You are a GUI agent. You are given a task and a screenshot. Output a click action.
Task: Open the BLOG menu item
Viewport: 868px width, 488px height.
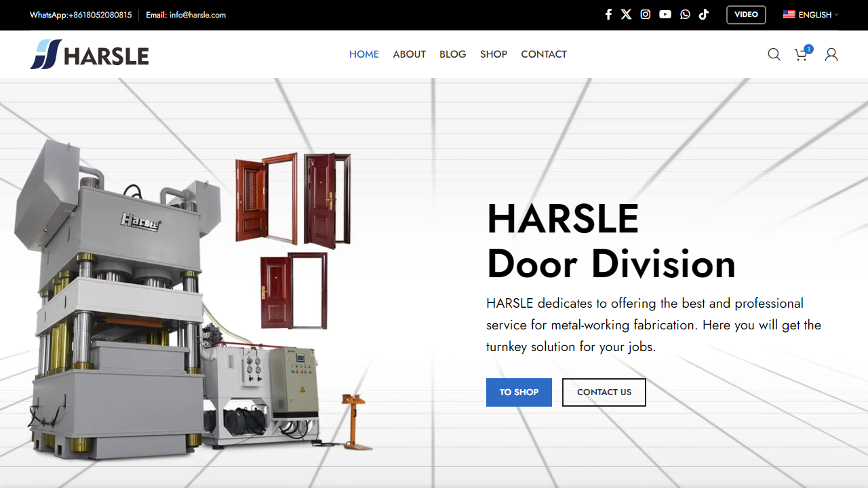pyautogui.click(x=453, y=54)
